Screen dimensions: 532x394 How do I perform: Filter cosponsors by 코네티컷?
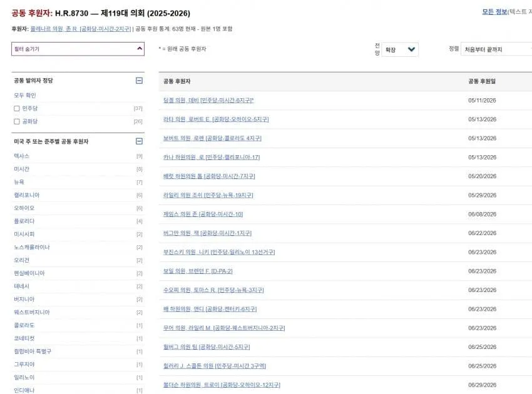pos(24,338)
